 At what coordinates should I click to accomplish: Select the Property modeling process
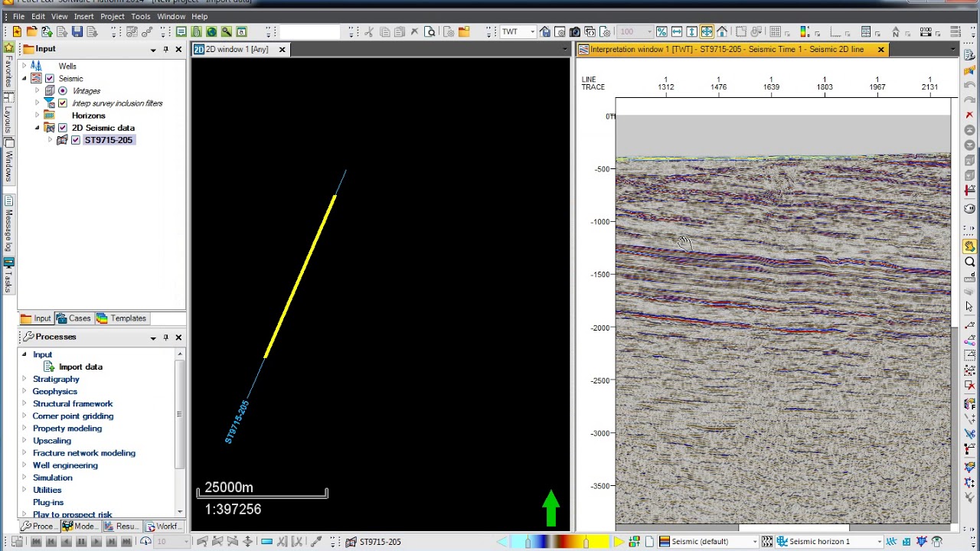pyautogui.click(x=67, y=428)
